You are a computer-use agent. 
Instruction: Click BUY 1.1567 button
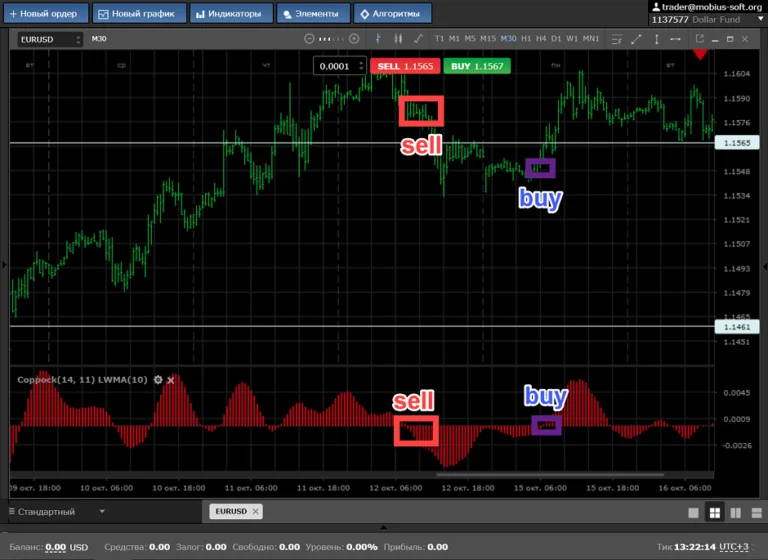[477, 66]
